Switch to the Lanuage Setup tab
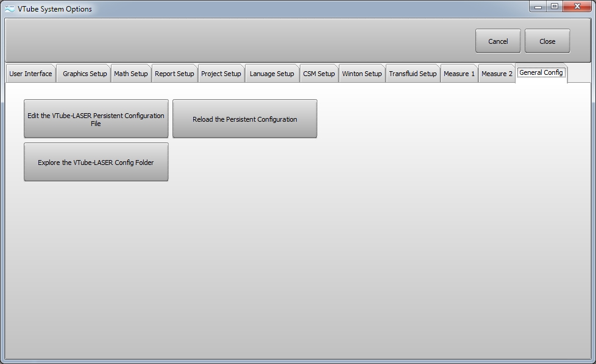 (272, 74)
